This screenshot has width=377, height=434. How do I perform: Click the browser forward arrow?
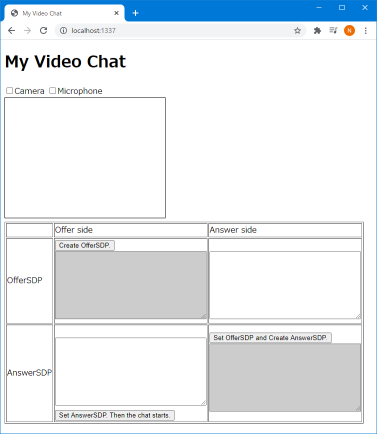pos(27,31)
